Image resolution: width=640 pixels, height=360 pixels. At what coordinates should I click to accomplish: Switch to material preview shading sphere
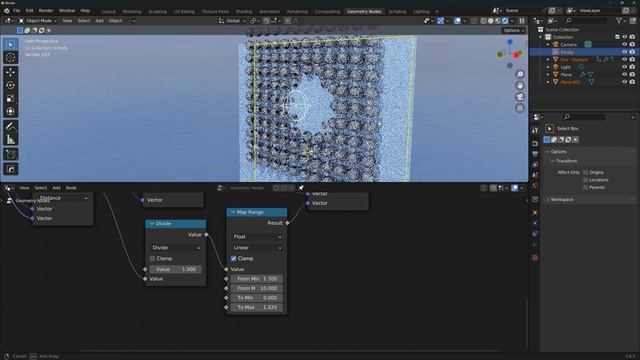tap(498, 20)
